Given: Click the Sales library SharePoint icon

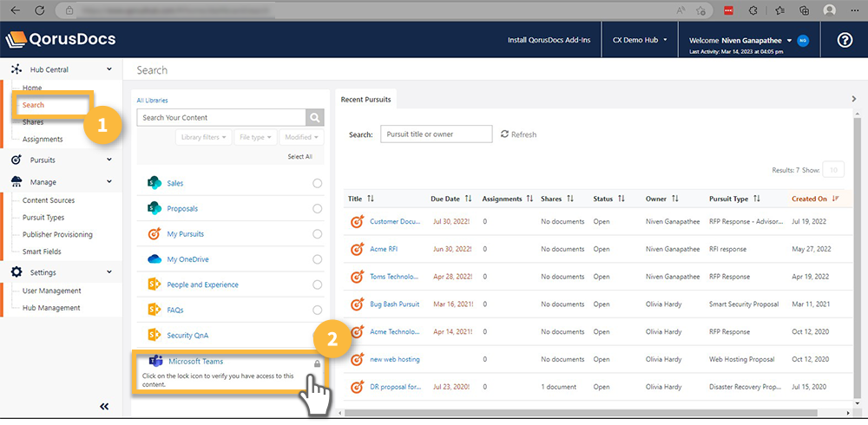Looking at the screenshot, I should tap(154, 183).
